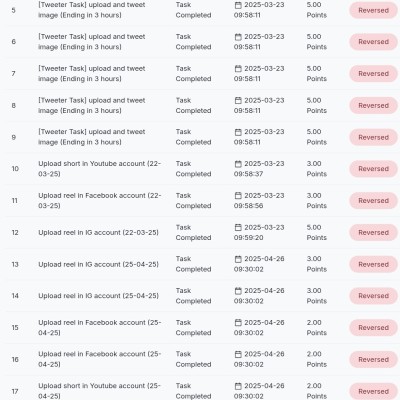Click the calendar icon in row 10
The height and width of the screenshot is (400, 400).
[238, 164]
